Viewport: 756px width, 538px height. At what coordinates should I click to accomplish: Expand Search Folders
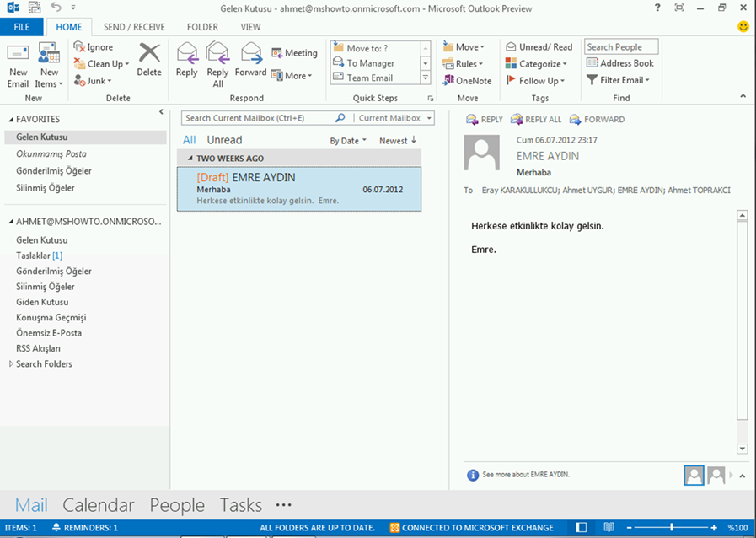[x=11, y=363]
